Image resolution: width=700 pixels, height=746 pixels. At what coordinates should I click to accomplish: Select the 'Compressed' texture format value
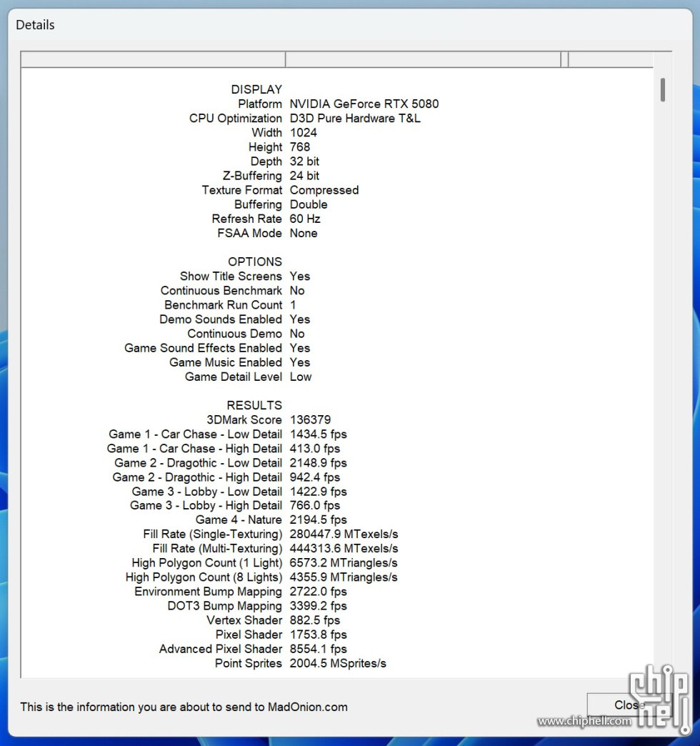[324, 190]
